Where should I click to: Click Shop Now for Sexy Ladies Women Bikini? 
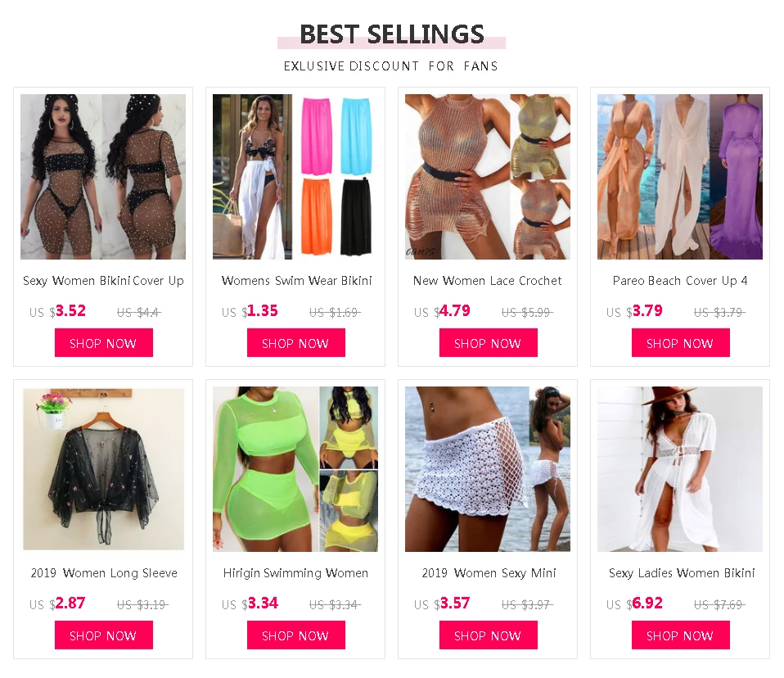pyautogui.click(x=681, y=635)
